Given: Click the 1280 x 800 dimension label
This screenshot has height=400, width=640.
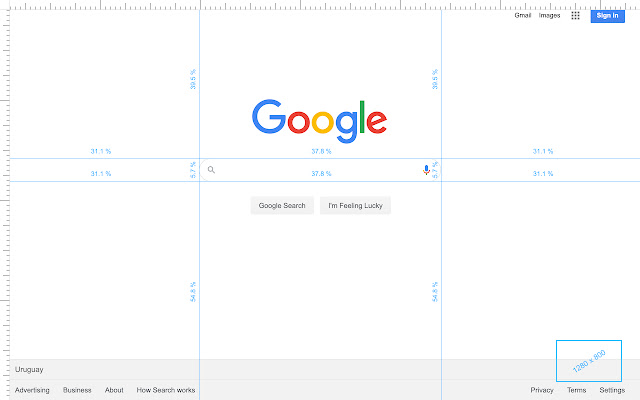Looking at the screenshot, I should pyautogui.click(x=589, y=361).
